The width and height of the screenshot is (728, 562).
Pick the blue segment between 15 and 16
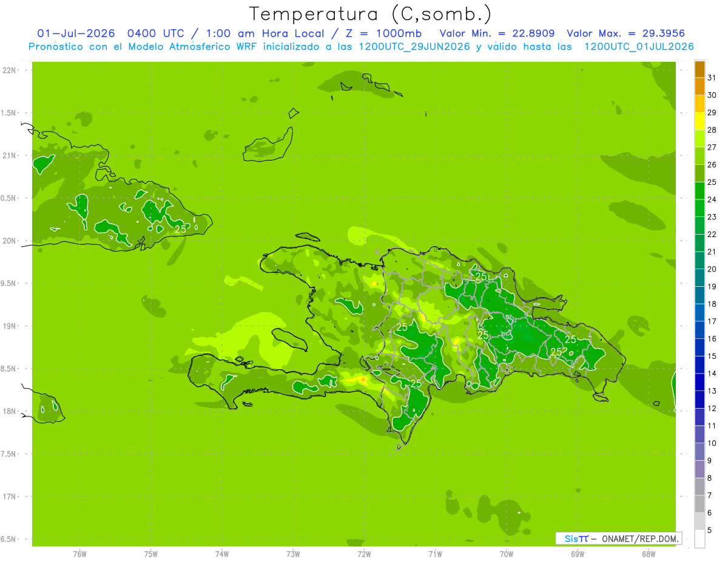point(699,347)
